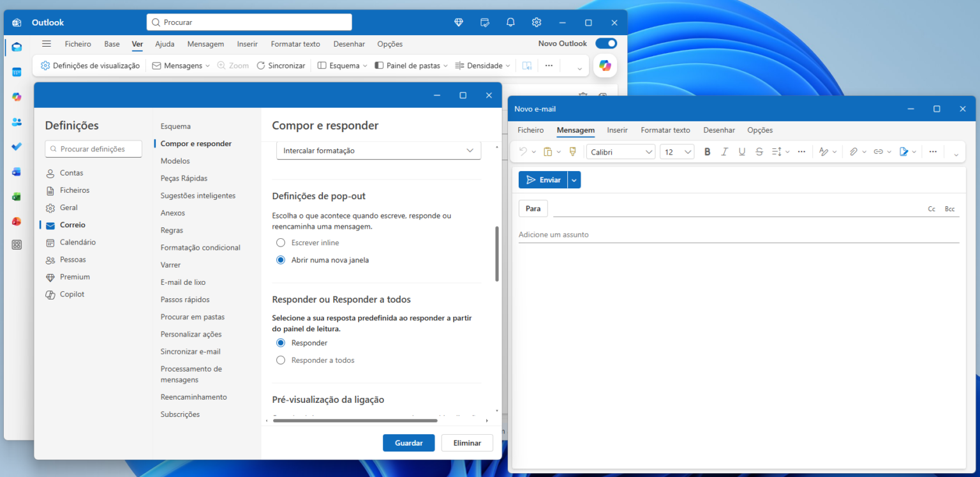Expand the Densidade dropdown
Screen dimensions: 980x477
coord(508,66)
